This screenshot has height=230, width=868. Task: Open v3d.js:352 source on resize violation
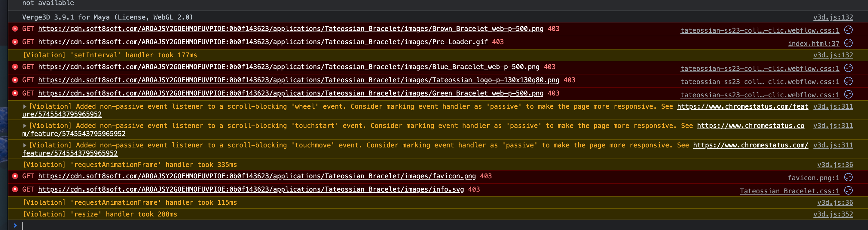(x=833, y=214)
